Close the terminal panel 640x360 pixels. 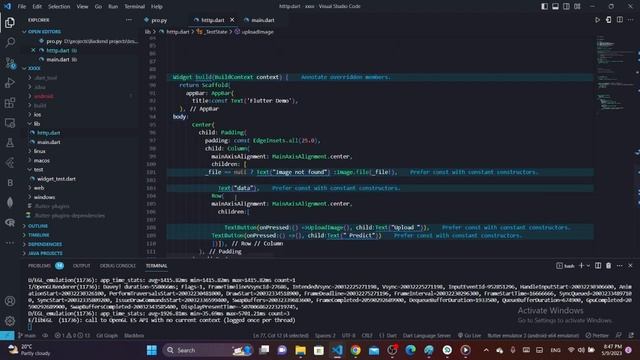pyautogui.click(x=631, y=266)
